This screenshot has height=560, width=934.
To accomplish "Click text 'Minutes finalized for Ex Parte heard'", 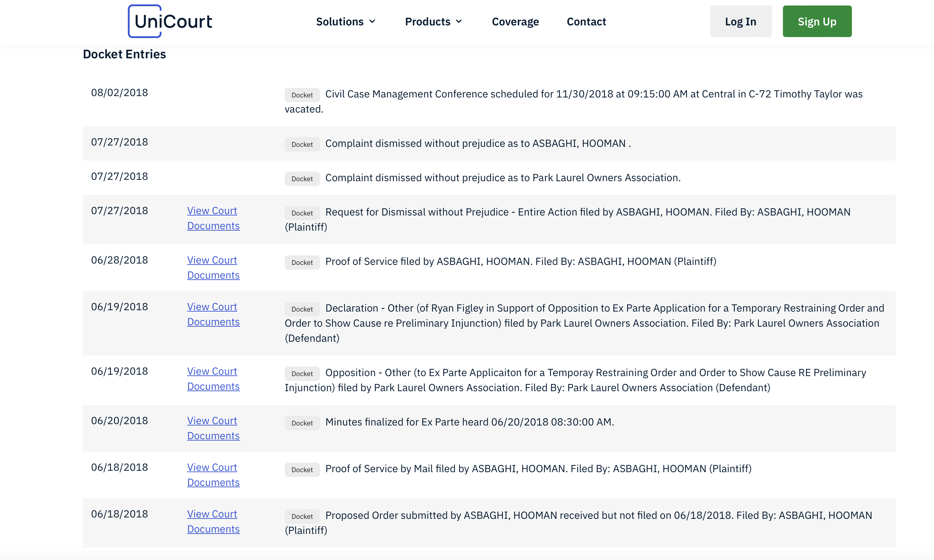I will (407, 422).
